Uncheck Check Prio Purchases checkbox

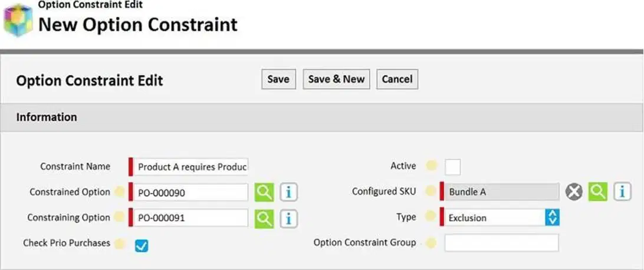pos(142,245)
